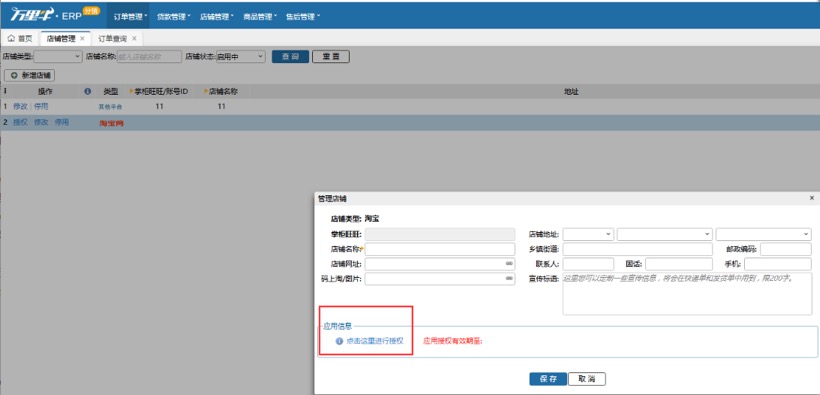This screenshot has width=820, height=395.
Task: Click the 类型 column header
Action: [x=110, y=92]
